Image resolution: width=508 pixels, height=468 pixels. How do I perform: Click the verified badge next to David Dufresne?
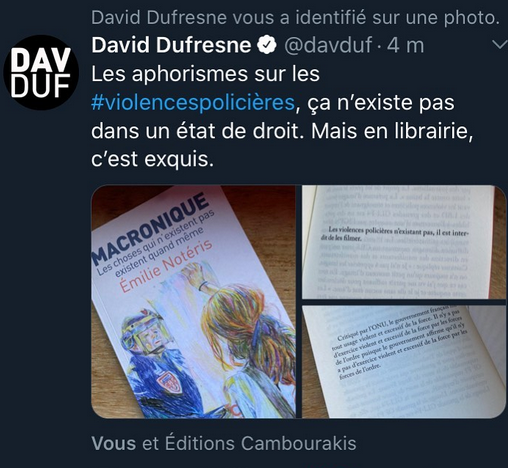[267, 45]
